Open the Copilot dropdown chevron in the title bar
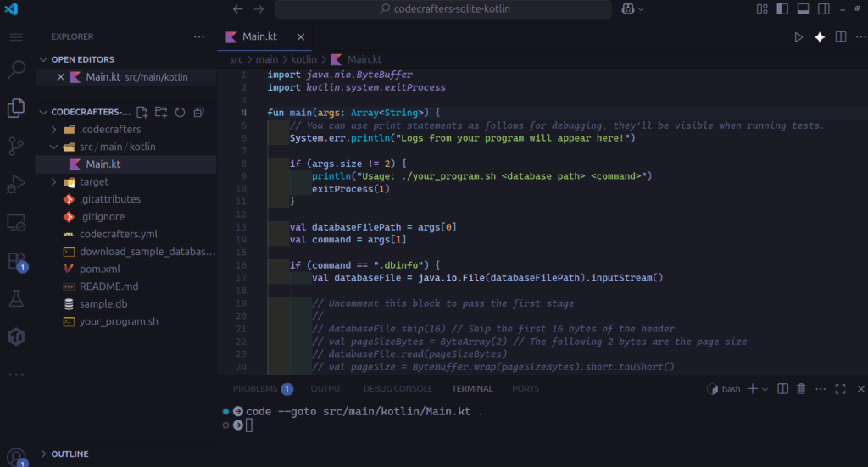 tap(641, 8)
